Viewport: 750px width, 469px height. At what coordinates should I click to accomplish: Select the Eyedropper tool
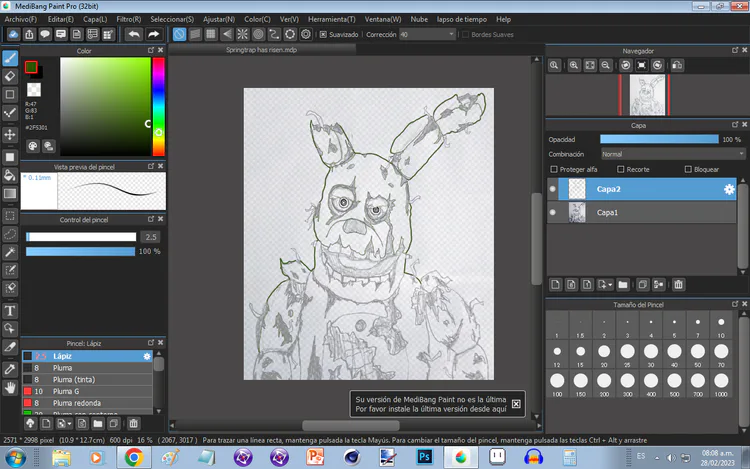(10, 369)
